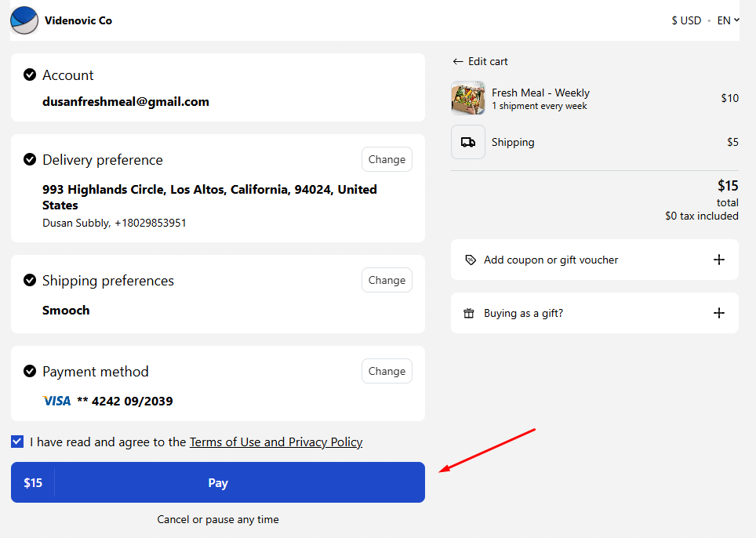Change the payment method
756x538 pixels.
pos(387,371)
